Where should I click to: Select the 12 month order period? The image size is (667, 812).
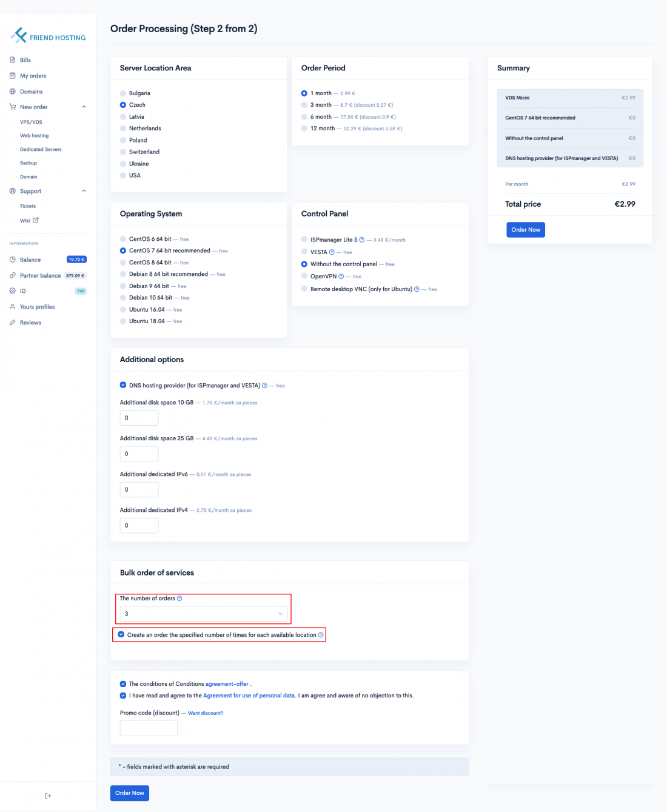pyautogui.click(x=304, y=129)
